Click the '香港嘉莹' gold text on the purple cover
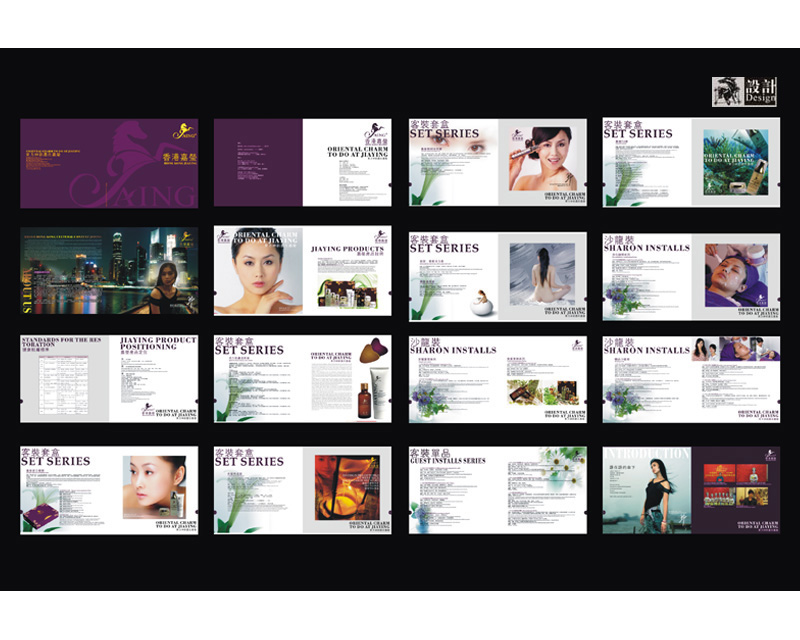800x640 pixels. (x=180, y=157)
